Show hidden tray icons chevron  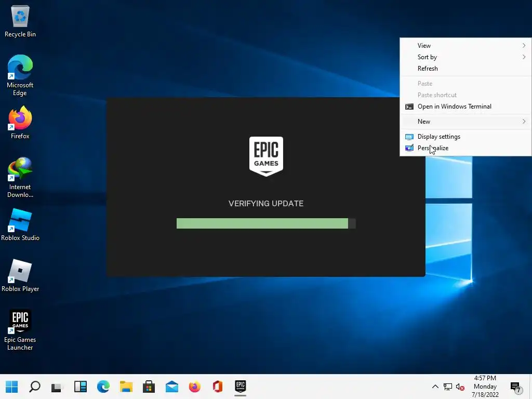(x=435, y=387)
